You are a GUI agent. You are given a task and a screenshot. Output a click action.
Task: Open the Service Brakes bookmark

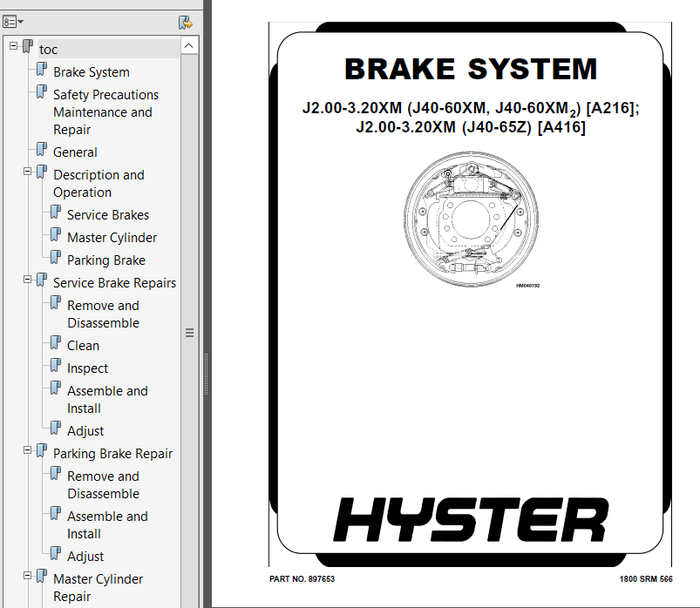click(x=108, y=215)
